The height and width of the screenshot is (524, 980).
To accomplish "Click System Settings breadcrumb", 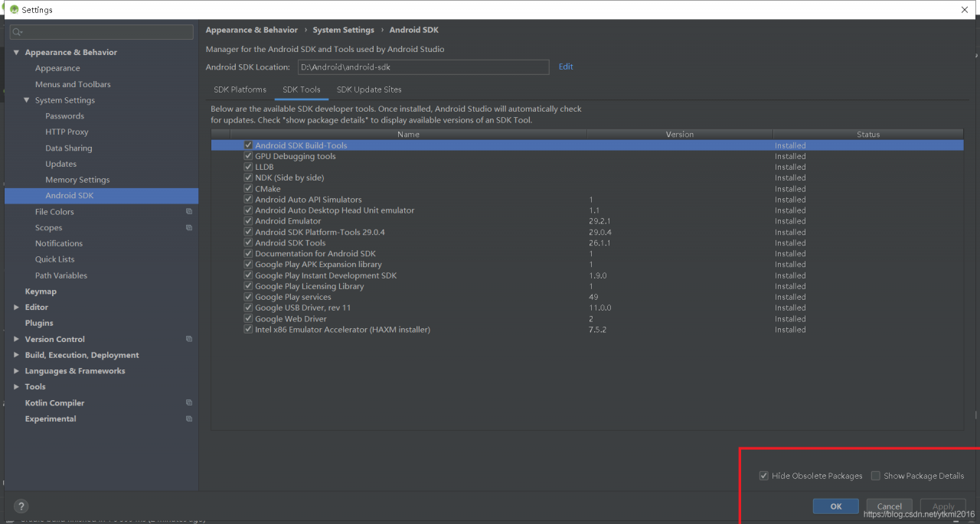I will coord(344,30).
